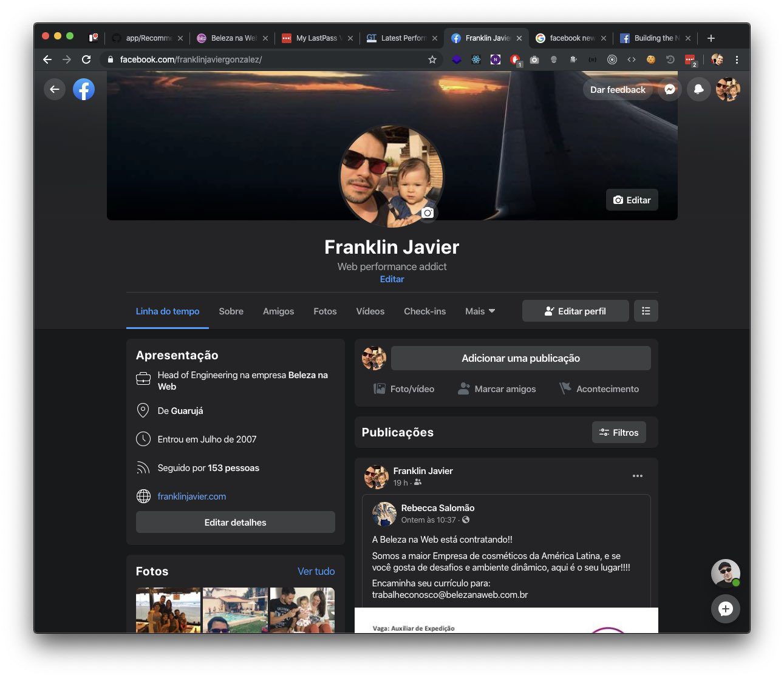Viewport: 784px width, 678px height.
Task: Click Editar link under bio
Action: click(392, 279)
